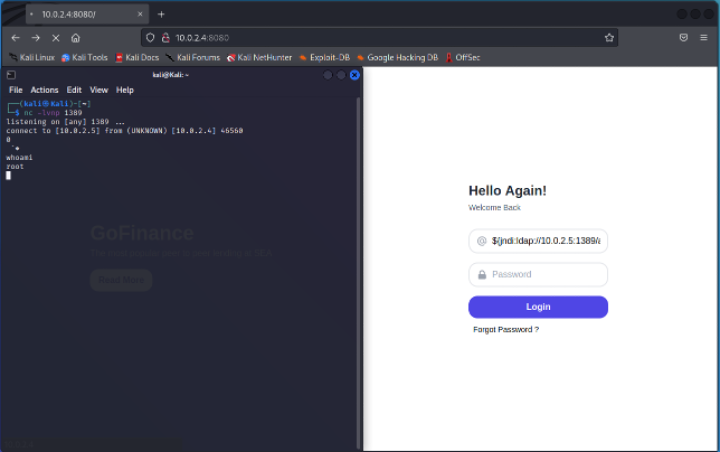
Task: Stop loading the page with X button
Action: (56, 38)
